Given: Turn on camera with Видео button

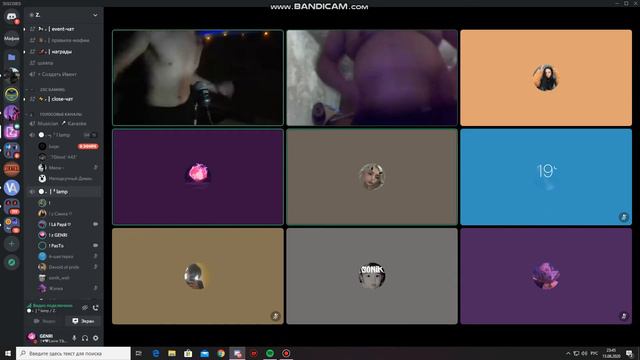Looking at the screenshot, I should [x=44, y=321].
